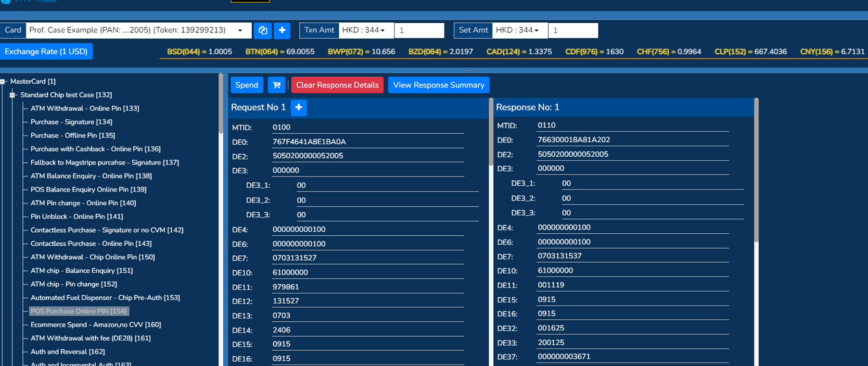Click the Spend button

[x=247, y=85]
